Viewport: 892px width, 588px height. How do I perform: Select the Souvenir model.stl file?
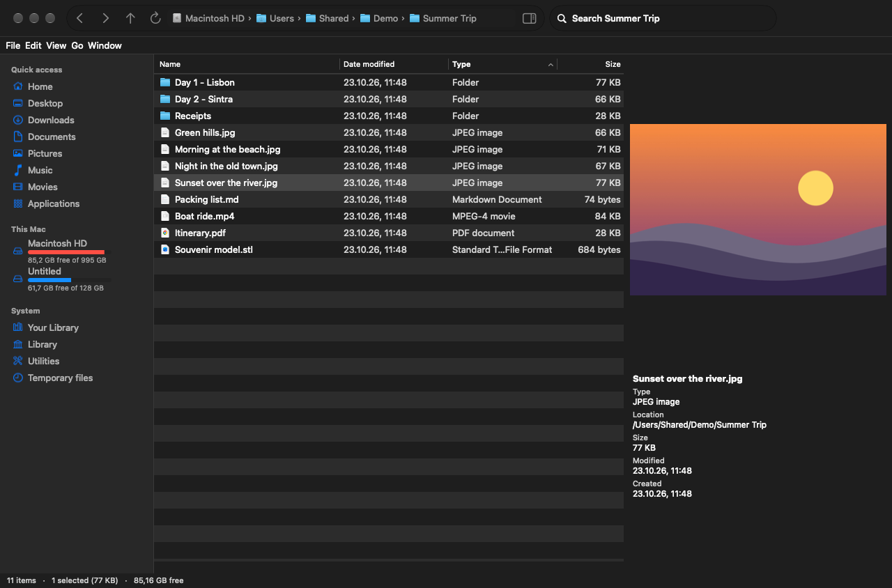(x=389, y=249)
